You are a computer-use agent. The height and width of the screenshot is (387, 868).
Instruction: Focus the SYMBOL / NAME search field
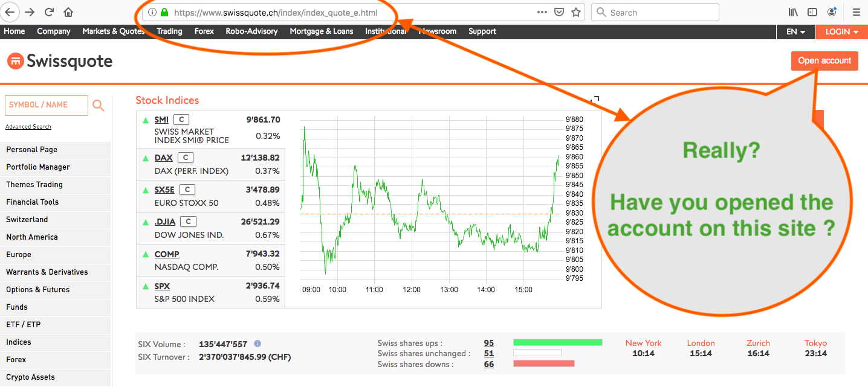click(47, 105)
